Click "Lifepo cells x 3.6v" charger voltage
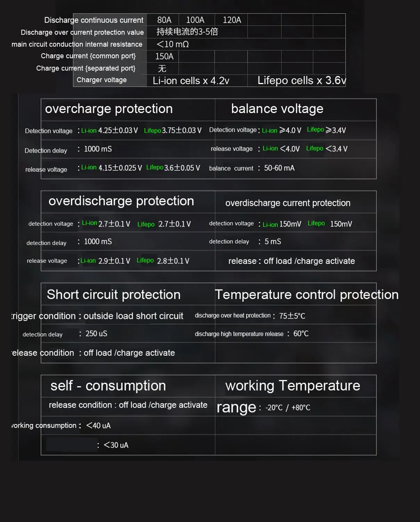 coord(301,81)
